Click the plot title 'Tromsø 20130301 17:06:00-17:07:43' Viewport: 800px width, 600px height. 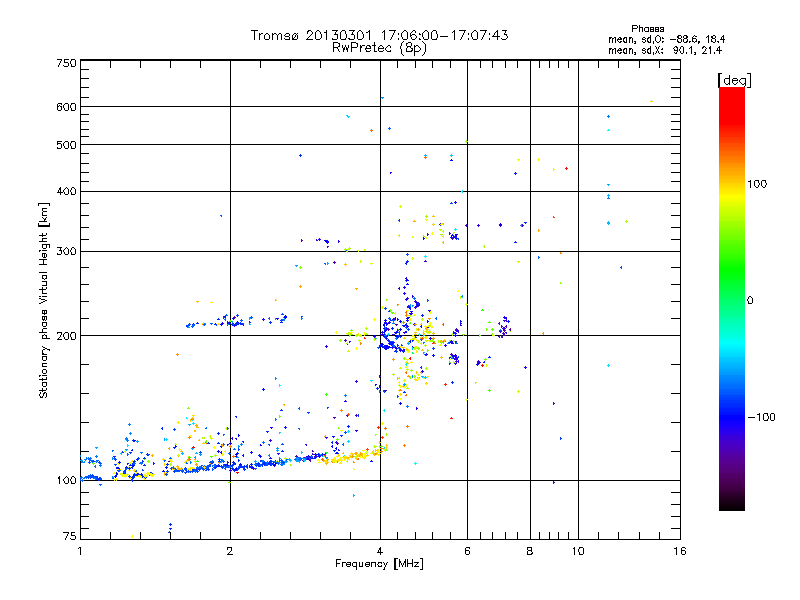click(379, 35)
